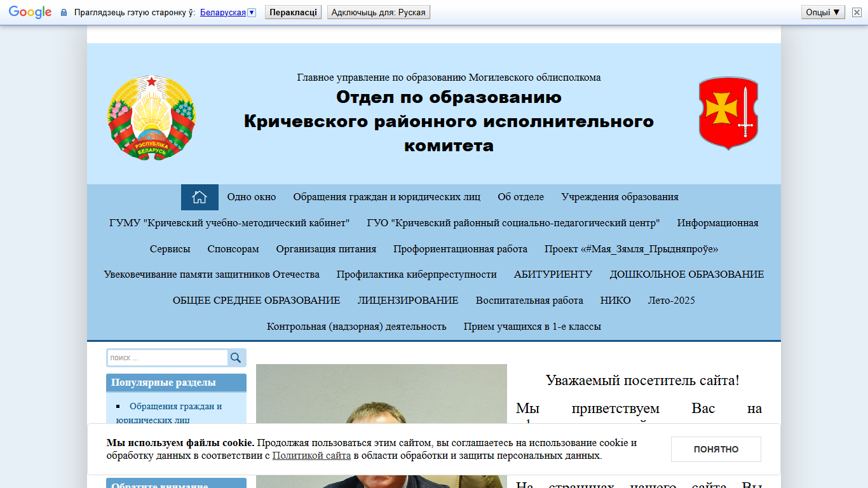Open the Беларуская language dropdown arrow
This screenshot has width=868, height=488.
(252, 12)
